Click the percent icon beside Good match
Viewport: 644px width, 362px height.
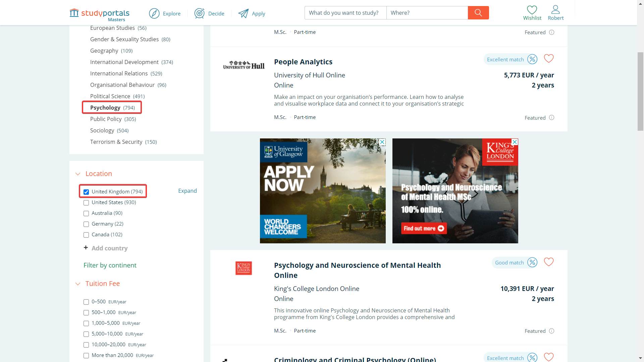[x=532, y=262]
